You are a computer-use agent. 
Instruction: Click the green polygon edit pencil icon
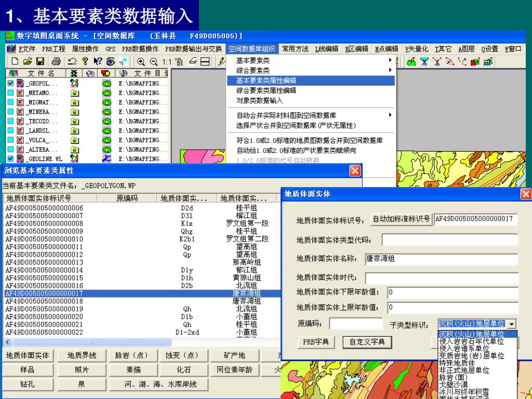(x=411, y=61)
